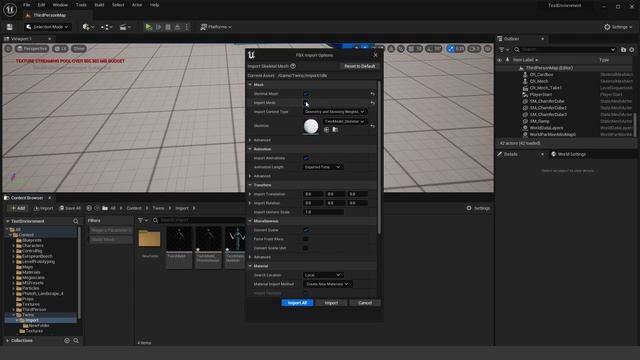The width and height of the screenshot is (640, 360).
Task: Reset the Skeleton property to default arrow
Action: click(x=372, y=126)
